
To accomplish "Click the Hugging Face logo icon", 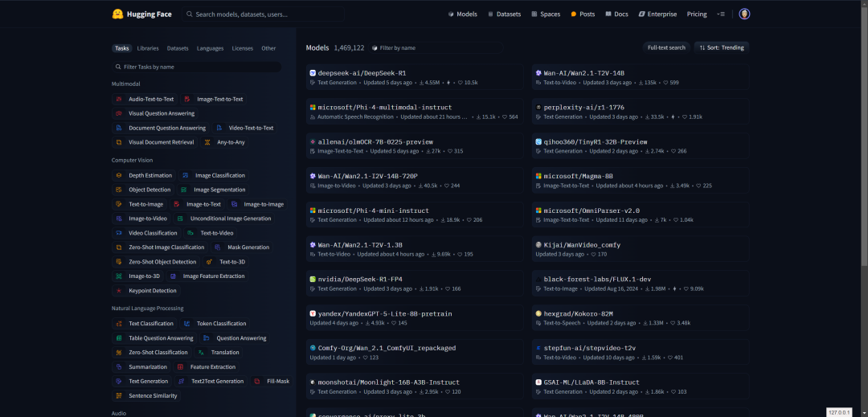I will [x=117, y=14].
